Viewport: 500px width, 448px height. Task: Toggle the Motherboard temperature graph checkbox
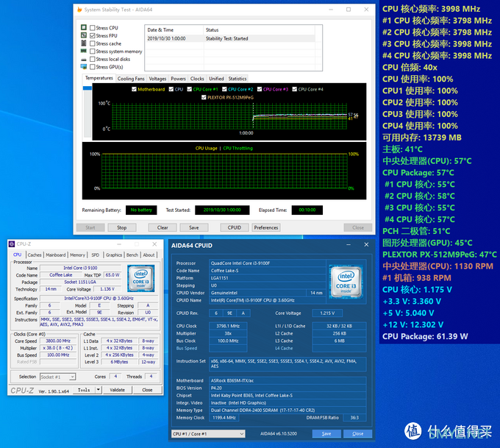(x=135, y=89)
